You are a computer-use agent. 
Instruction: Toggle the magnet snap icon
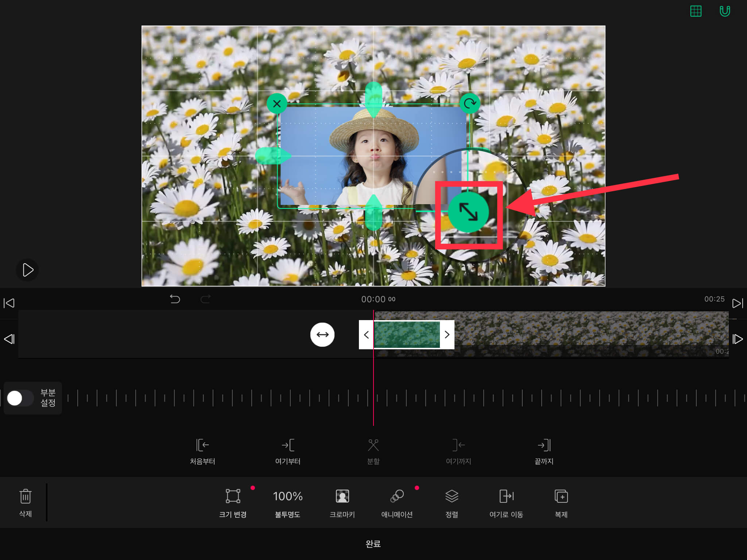[724, 11]
